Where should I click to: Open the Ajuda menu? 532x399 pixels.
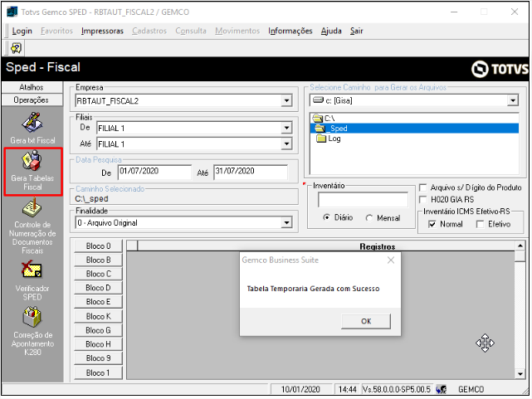coord(331,31)
